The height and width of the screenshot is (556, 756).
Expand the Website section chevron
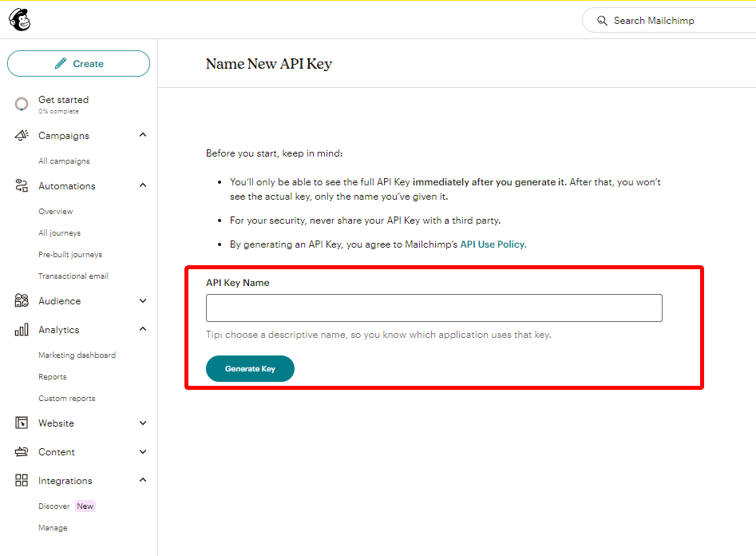point(143,423)
